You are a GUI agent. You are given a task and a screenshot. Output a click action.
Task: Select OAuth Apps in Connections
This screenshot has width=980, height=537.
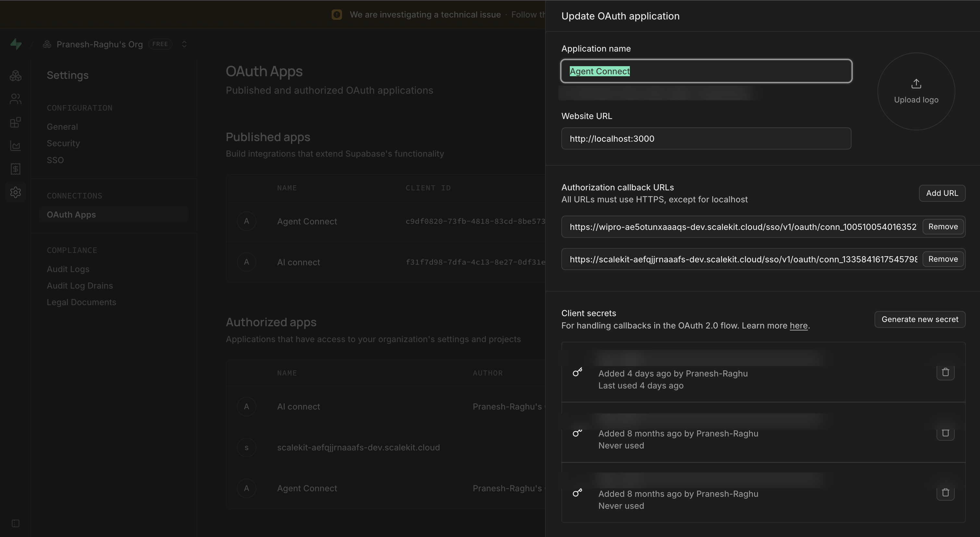point(114,215)
